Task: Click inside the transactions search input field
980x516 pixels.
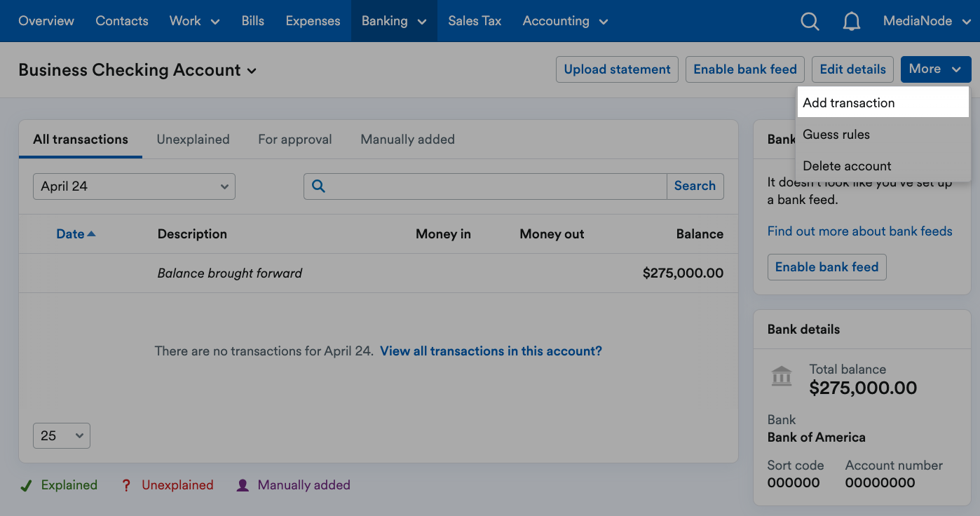Action: [x=491, y=186]
